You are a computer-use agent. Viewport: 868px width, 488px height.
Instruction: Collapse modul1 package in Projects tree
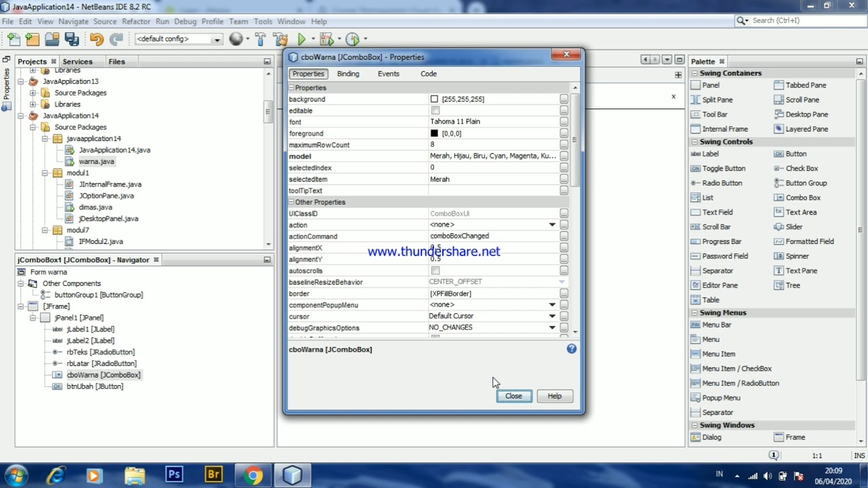(45, 173)
